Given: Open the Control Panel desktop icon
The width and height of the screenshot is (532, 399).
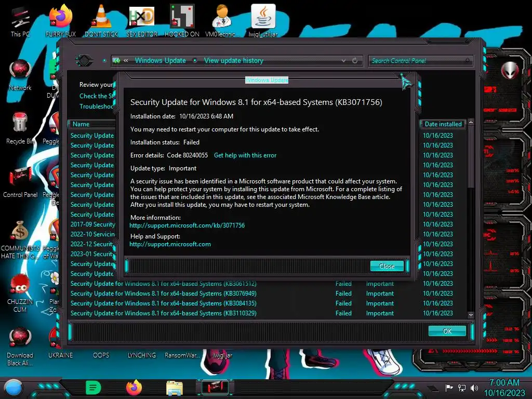Looking at the screenshot, I should point(20,180).
